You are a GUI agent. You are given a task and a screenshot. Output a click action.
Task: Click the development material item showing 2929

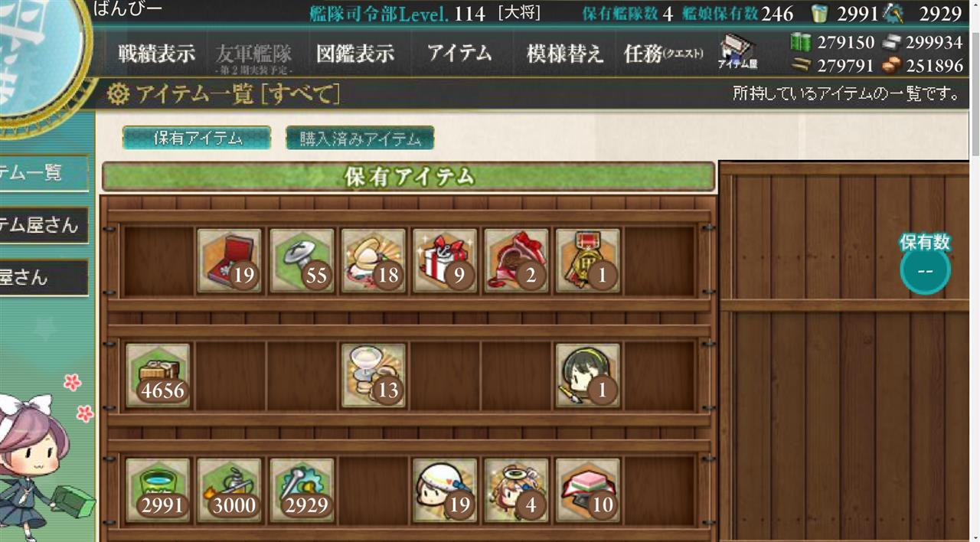(302, 490)
